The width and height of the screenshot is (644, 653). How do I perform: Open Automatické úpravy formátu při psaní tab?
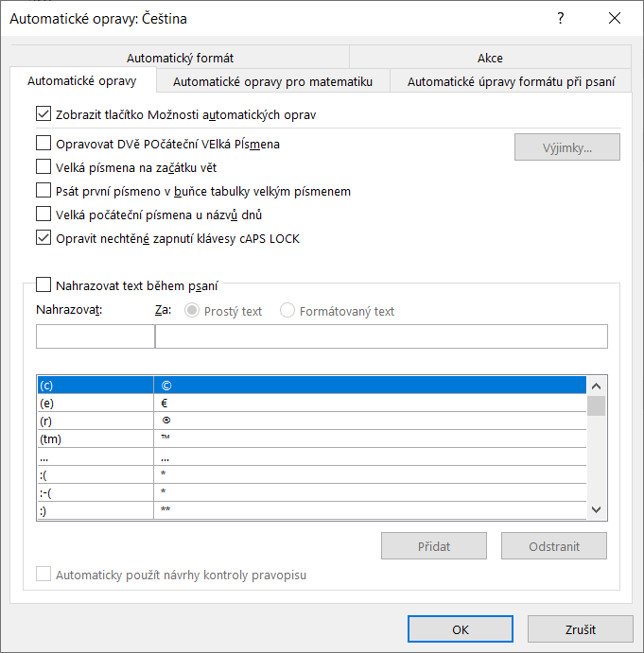[510, 81]
